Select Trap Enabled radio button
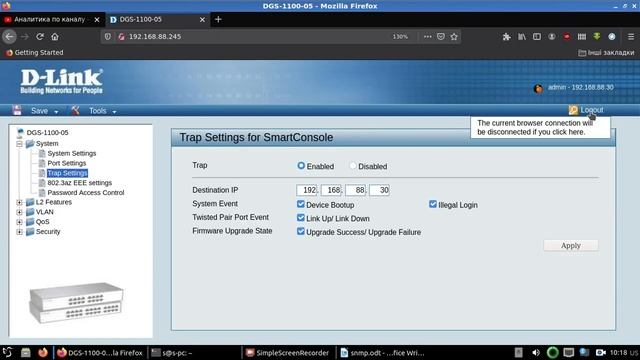Screen dimensions: 640x360 301,166
